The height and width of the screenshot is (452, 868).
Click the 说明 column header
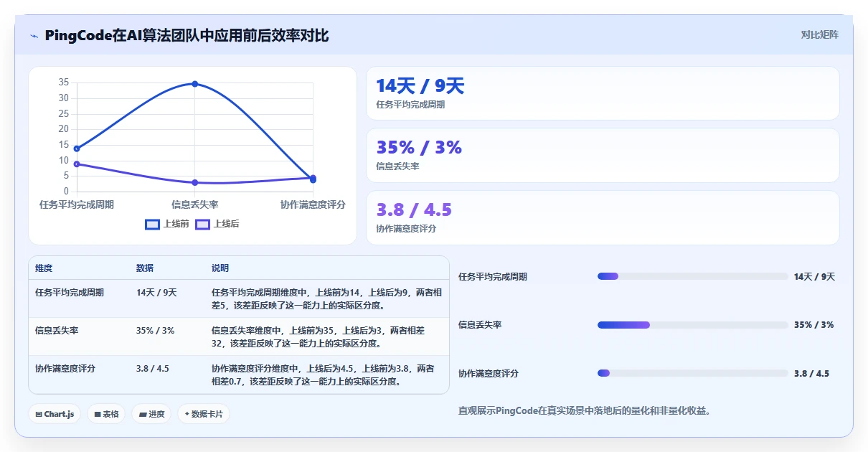coord(220,268)
